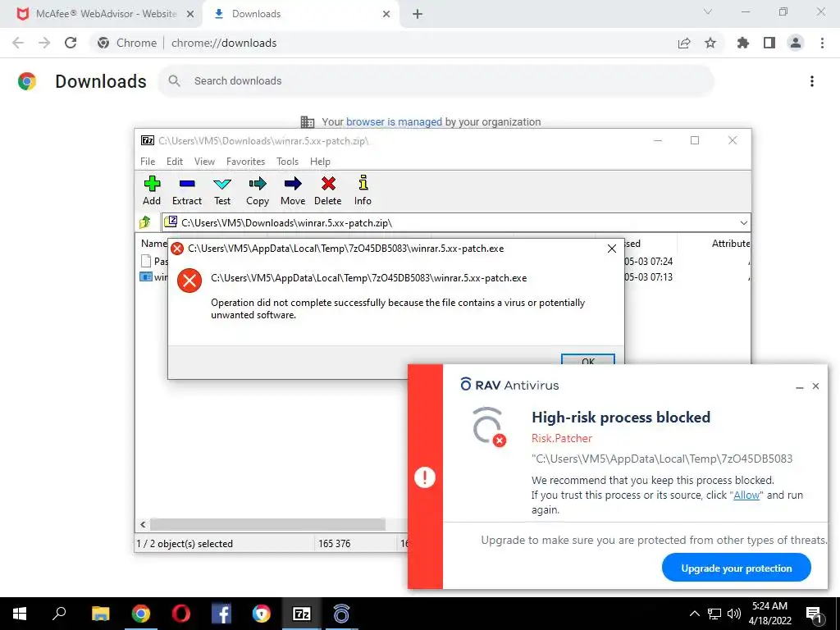840x630 pixels.
Task: Open Windows taskbar search
Action: point(59,614)
